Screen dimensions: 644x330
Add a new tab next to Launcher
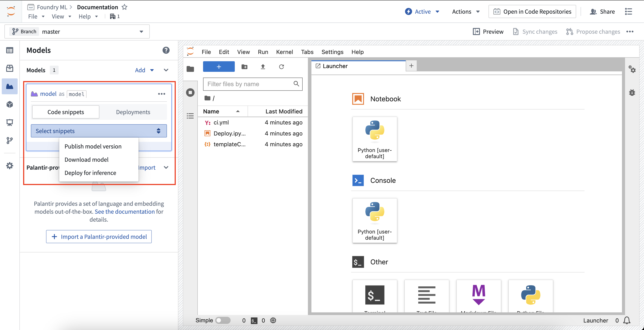pos(411,66)
